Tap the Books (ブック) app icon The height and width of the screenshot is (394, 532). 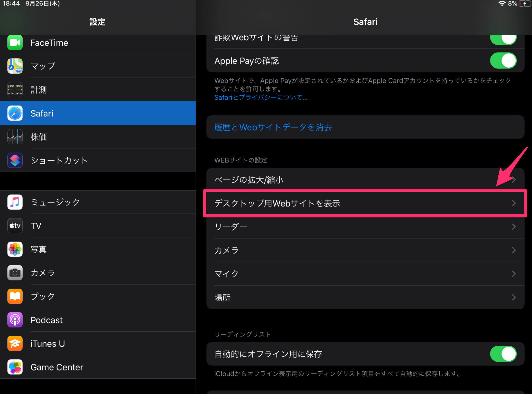click(x=15, y=296)
